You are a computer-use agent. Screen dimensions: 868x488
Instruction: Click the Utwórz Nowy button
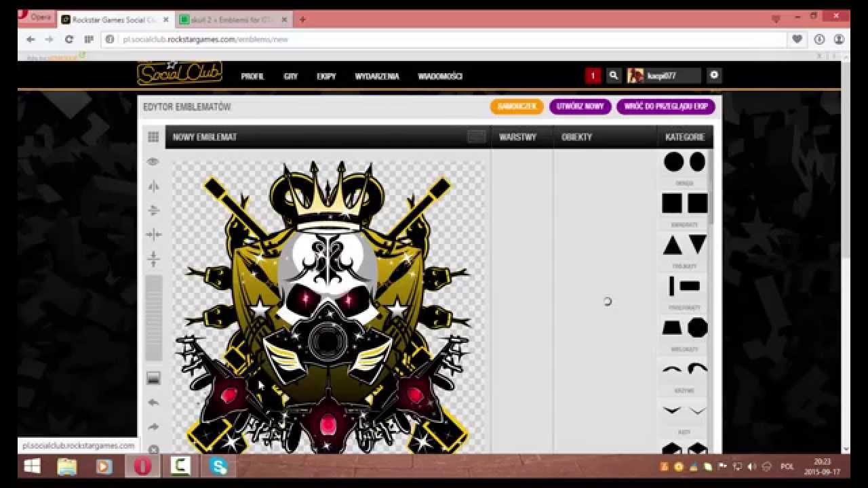(580, 106)
